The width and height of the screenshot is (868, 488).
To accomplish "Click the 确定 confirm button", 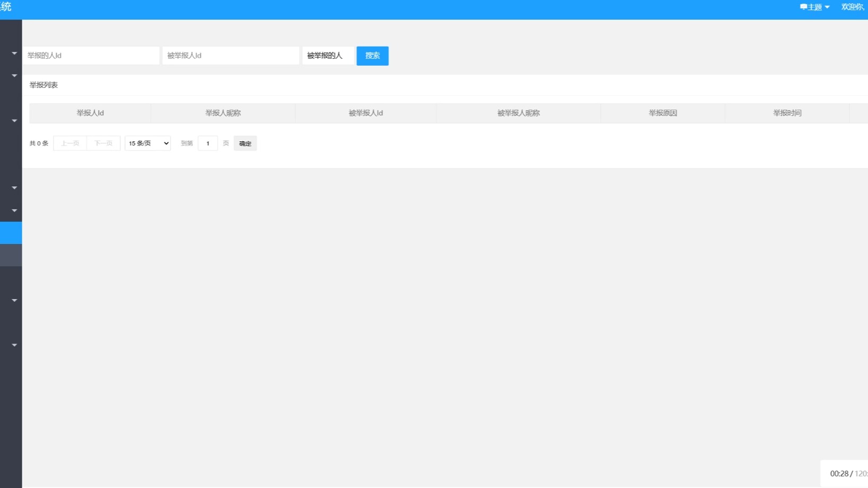I will click(245, 143).
